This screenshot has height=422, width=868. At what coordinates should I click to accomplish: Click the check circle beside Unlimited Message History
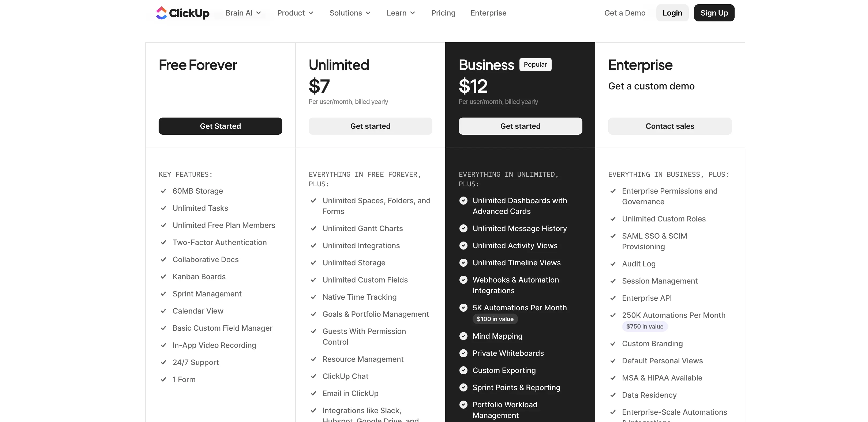point(463,228)
